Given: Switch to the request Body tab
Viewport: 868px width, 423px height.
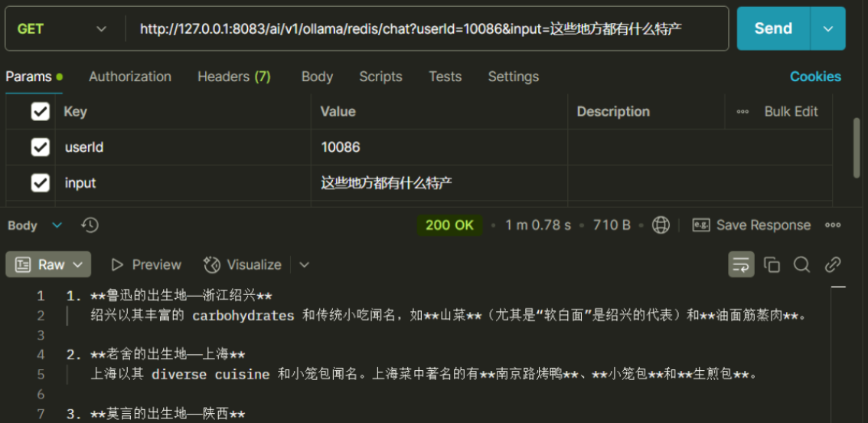Looking at the screenshot, I should pyautogui.click(x=317, y=77).
